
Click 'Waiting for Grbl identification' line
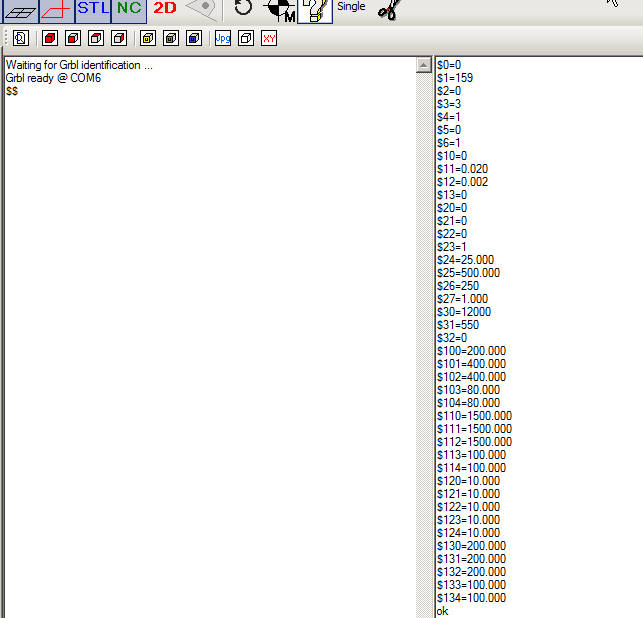pyautogui.click(x=79, y=65)
